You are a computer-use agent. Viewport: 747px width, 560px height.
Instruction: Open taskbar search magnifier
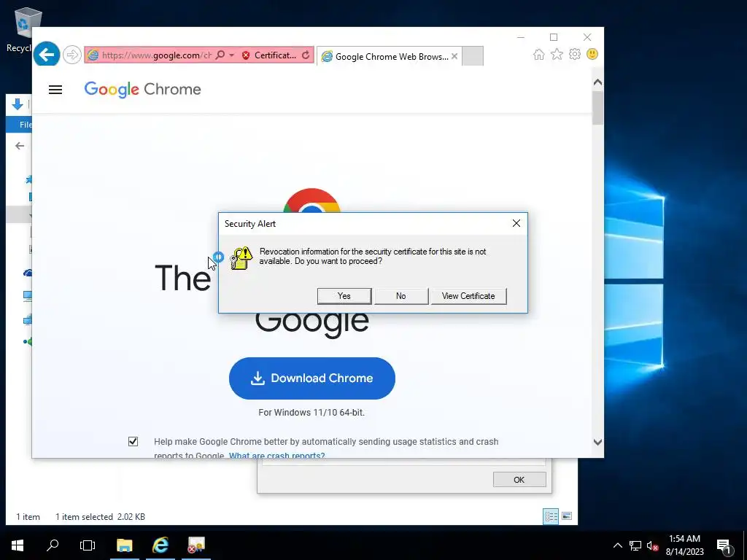tap(53, 545)
